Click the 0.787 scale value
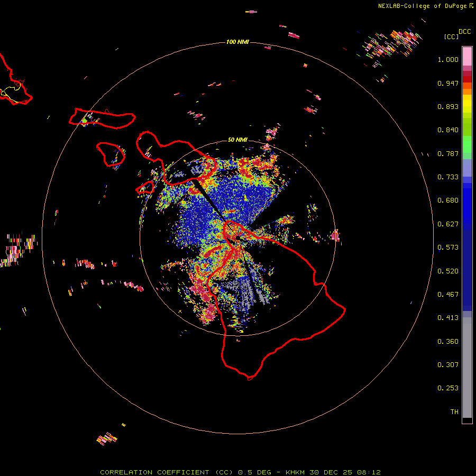 tap(448, 153)
